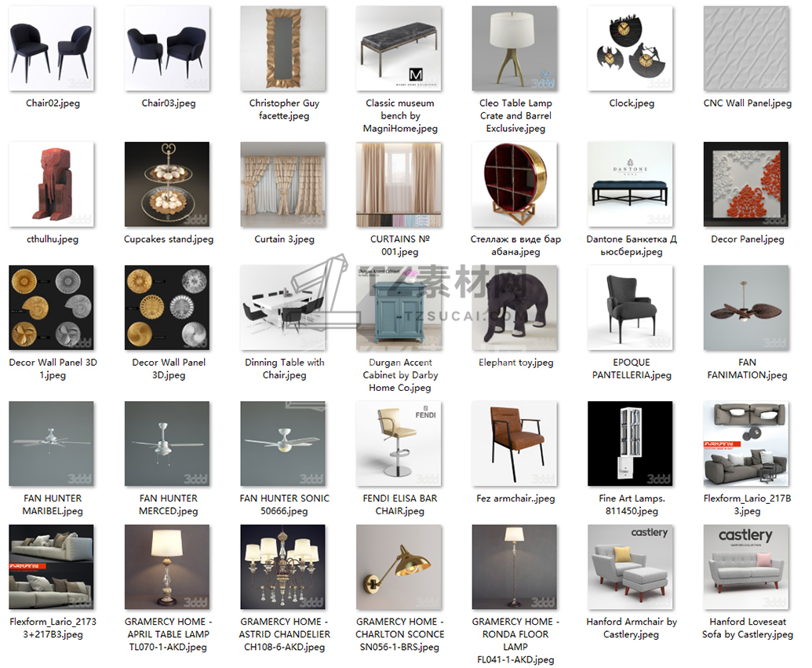Click the file name 'Clock.jpeg'

(x=632, y=103)
